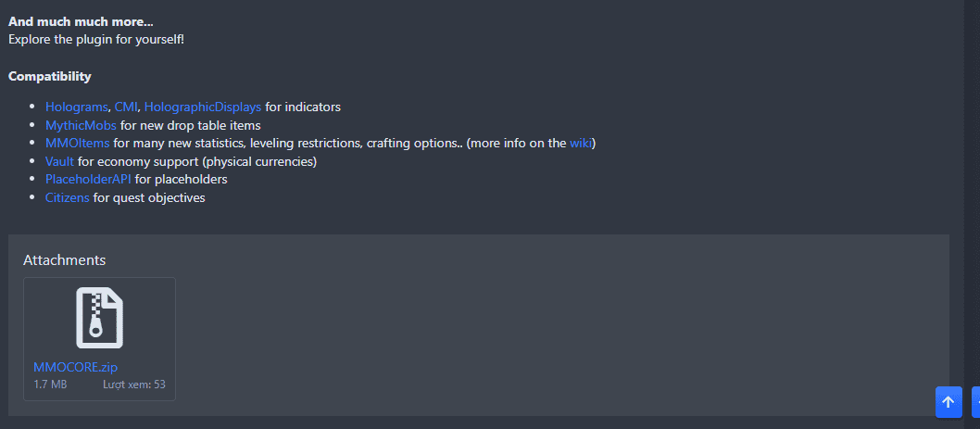Viewport: 980px width, 429px height.
Task: Click the Attachments section heading
Action: tap(64, 260)
